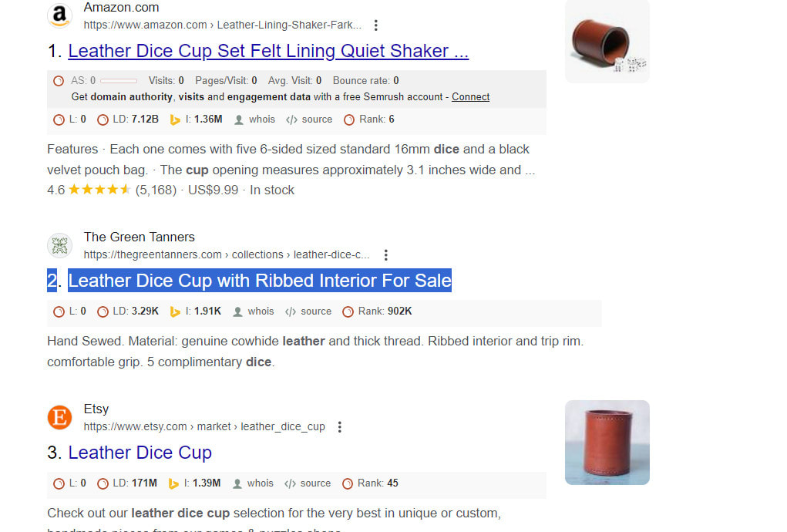The image size is (787, 532).
Task: Open whois for the Etsy result
Action: (x=253, y=483)
